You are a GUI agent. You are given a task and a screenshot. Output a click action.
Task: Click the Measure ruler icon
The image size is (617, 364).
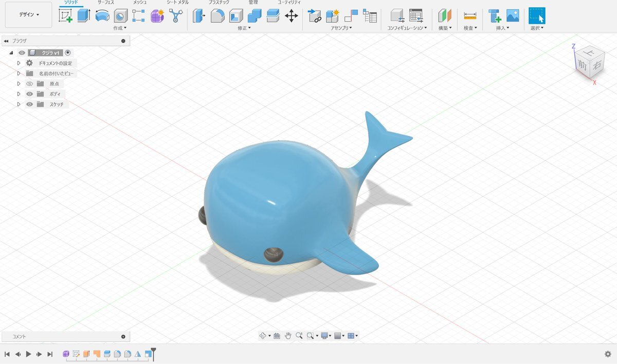tap(470, 16)
